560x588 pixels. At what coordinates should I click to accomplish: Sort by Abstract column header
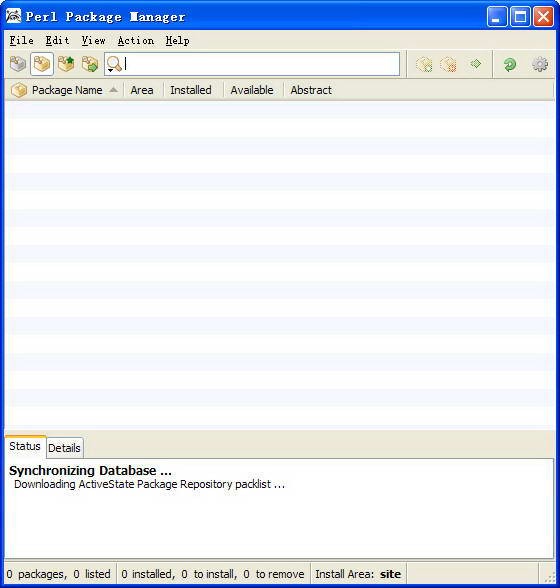click(x=311, y=90)
